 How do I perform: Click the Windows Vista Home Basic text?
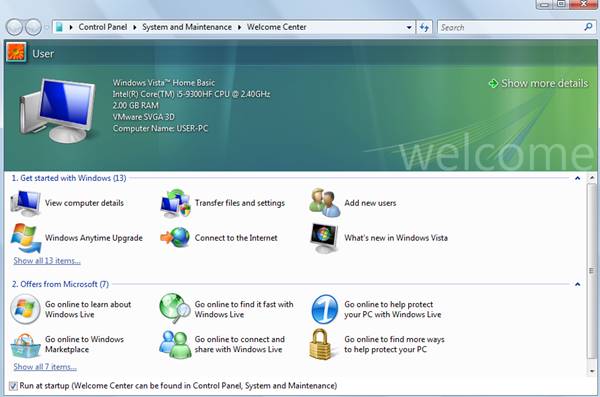164,83
